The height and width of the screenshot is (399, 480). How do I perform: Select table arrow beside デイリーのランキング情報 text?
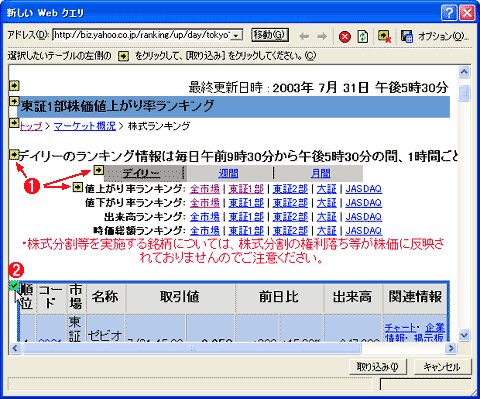click(14, 155)
